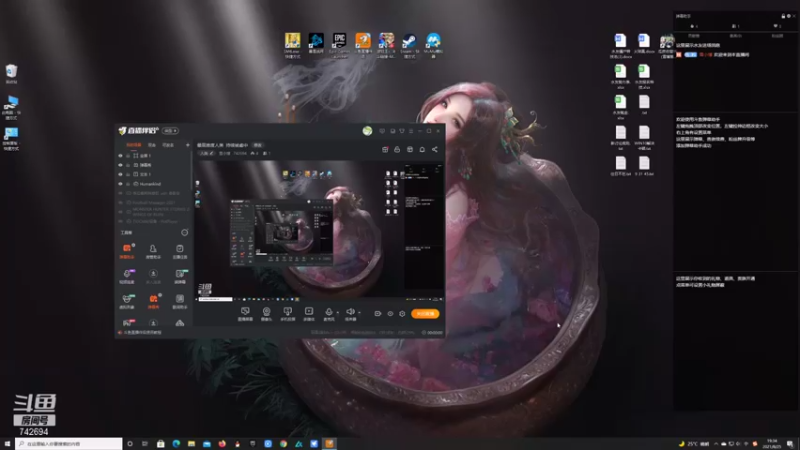Click the heart icon in title bar
Image resolution: width=800 pixels, height=450 pixels.
382,131
